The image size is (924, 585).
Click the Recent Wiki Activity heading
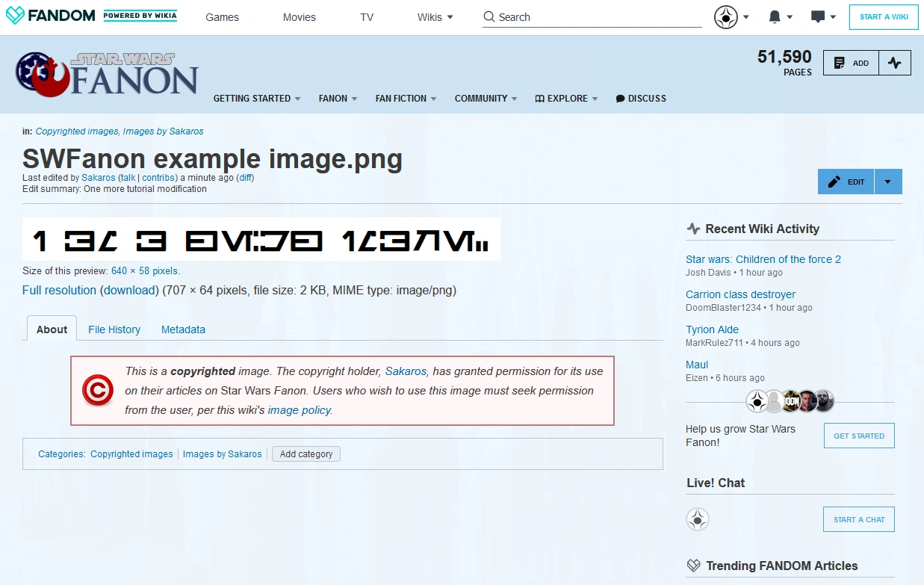click(762, 229)
